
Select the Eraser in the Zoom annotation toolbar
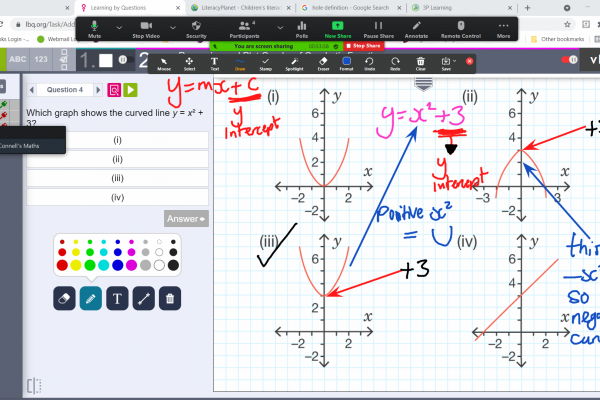323,65
